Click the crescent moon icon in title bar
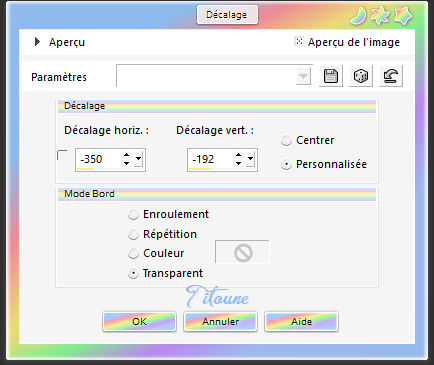Image resolution: width=434 pixels, height=365 pixels. pos(358,16)
